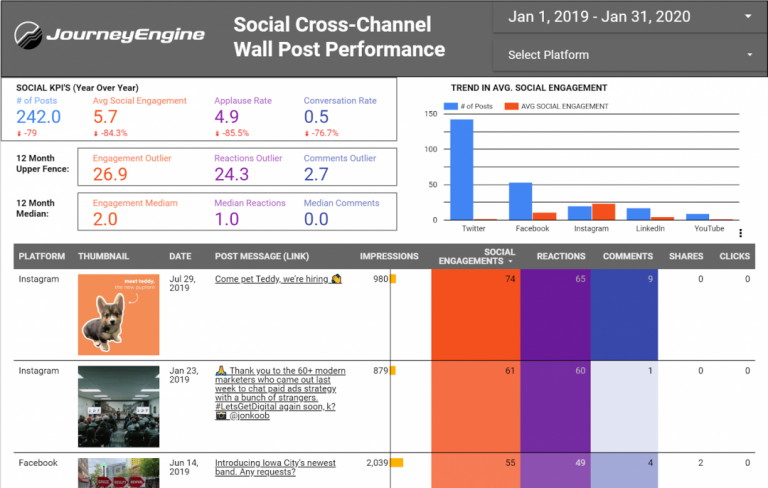Click the Platform column header

[42, 256]
